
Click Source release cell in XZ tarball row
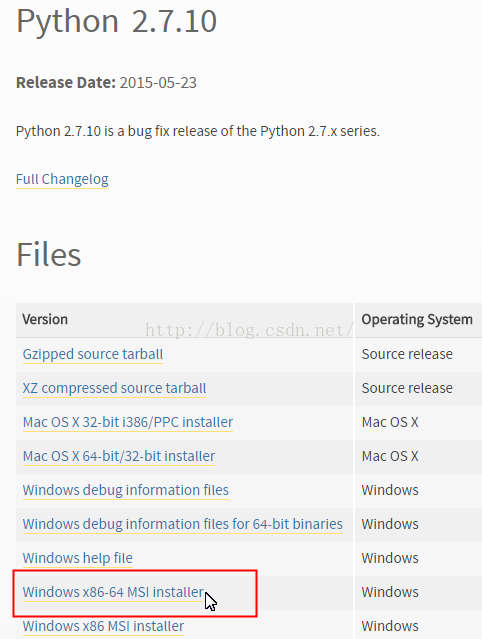pos(407,388)
